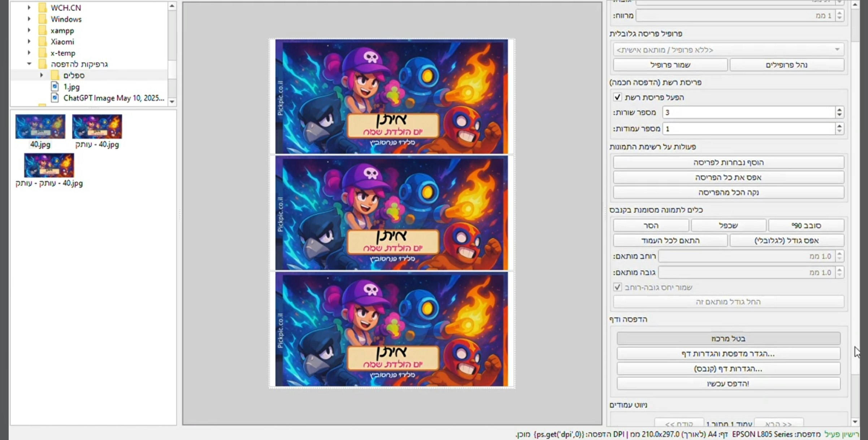Image resolution: width=868 pixels, height=440 pixels.
Task: Open הגדרות דף (קנבס) settings
Action: click(728, 369)
